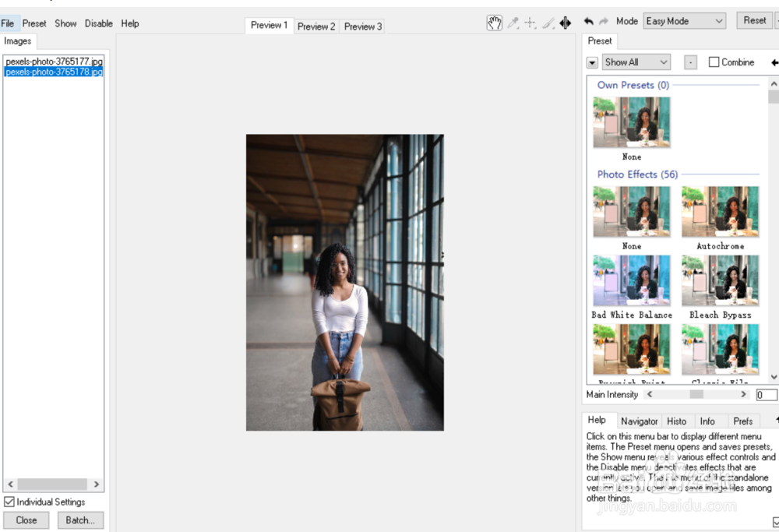Image resolution: width=779 pixels, height=532 pixels.
Task: Click the Photo Effects (56) heading
Action: (637, 174)
